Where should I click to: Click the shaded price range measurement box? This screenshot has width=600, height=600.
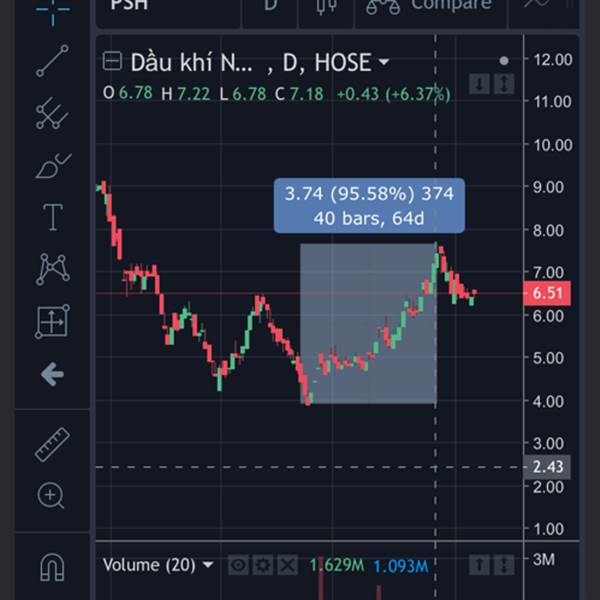pyautogui.click(x=368, y=324)
